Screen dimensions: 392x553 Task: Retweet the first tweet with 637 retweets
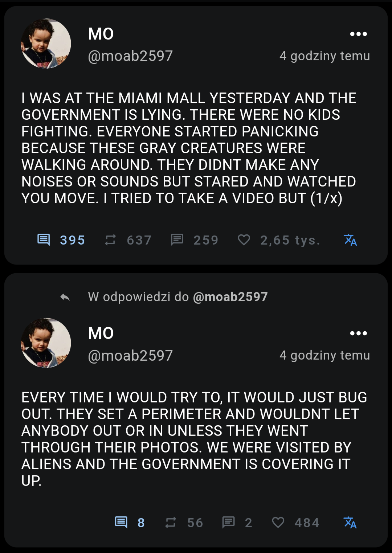(x=110, y=240)
